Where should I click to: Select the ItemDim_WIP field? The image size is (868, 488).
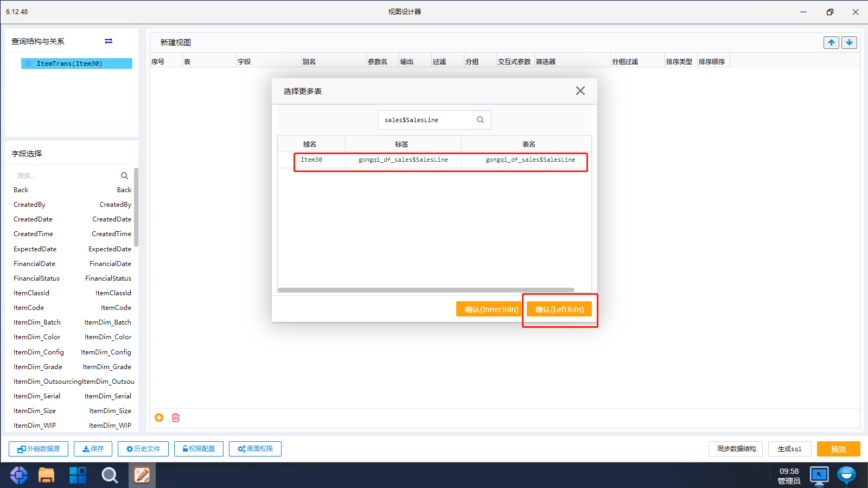coord(72,426)
